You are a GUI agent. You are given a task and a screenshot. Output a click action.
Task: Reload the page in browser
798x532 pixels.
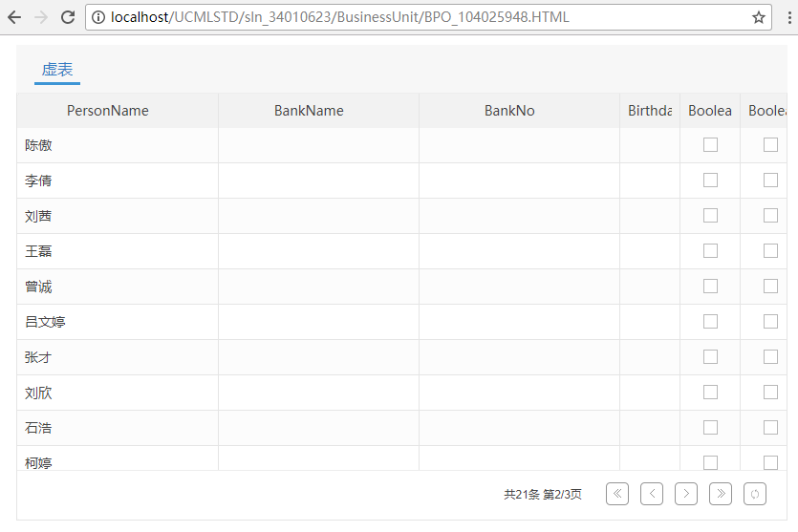coord(68,17)
